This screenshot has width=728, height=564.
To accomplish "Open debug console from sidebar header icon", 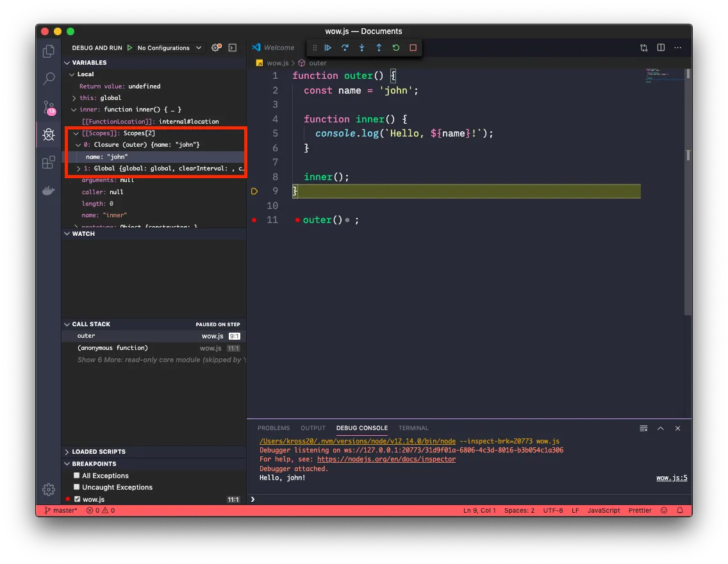I will point(233,48).
